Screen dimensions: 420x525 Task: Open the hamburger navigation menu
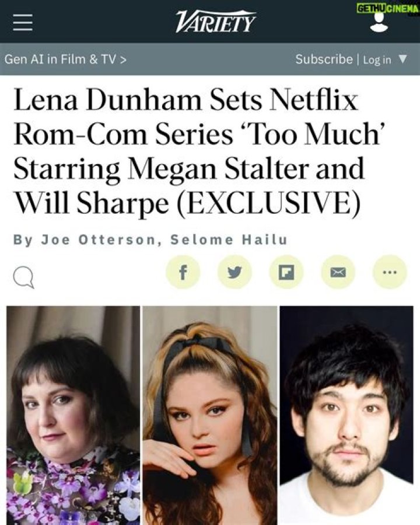(23, 22)
